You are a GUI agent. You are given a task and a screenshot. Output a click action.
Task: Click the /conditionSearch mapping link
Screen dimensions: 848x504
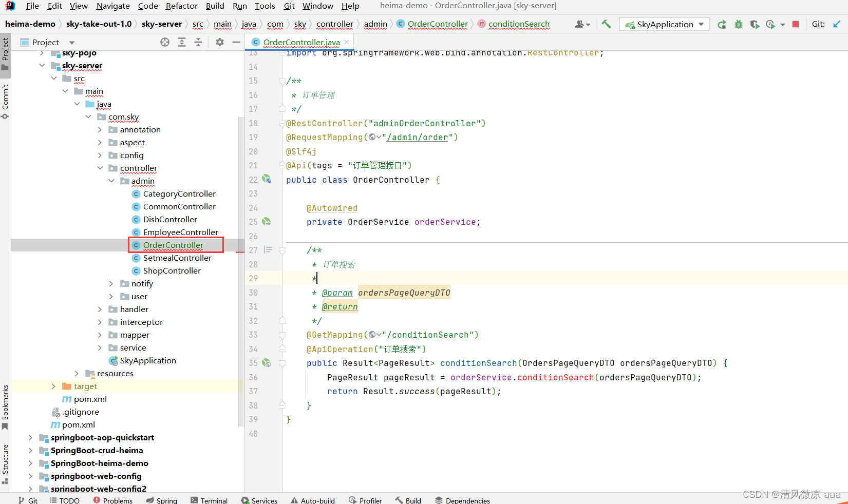click(x=428, y=335)
